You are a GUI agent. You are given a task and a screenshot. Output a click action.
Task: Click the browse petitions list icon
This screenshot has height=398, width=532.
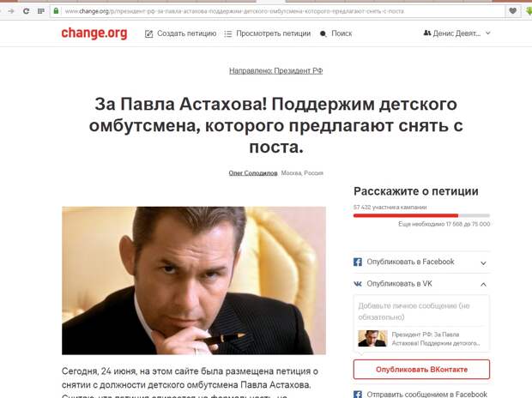(228, 33)
